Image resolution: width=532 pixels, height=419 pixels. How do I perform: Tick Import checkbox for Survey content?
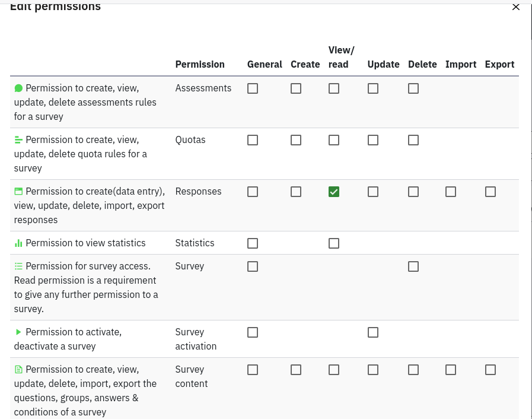tap(451, 370)
